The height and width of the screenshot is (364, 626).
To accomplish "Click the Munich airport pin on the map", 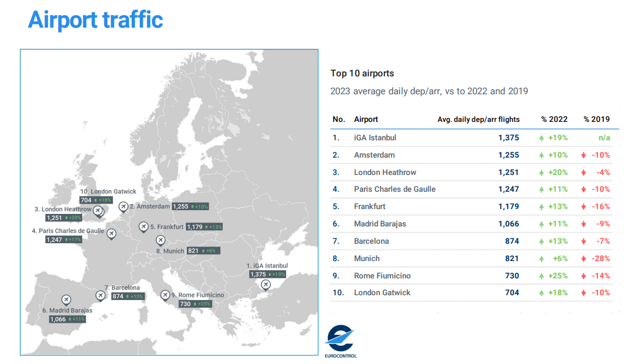I will pyautogui.click(x=160, y=240).
